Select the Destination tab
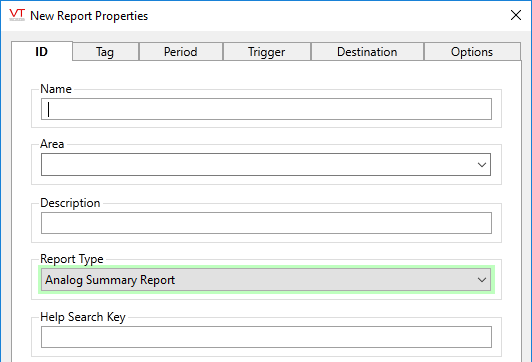The height and width of the screenshot is (362, 532). tap(367, 52)
